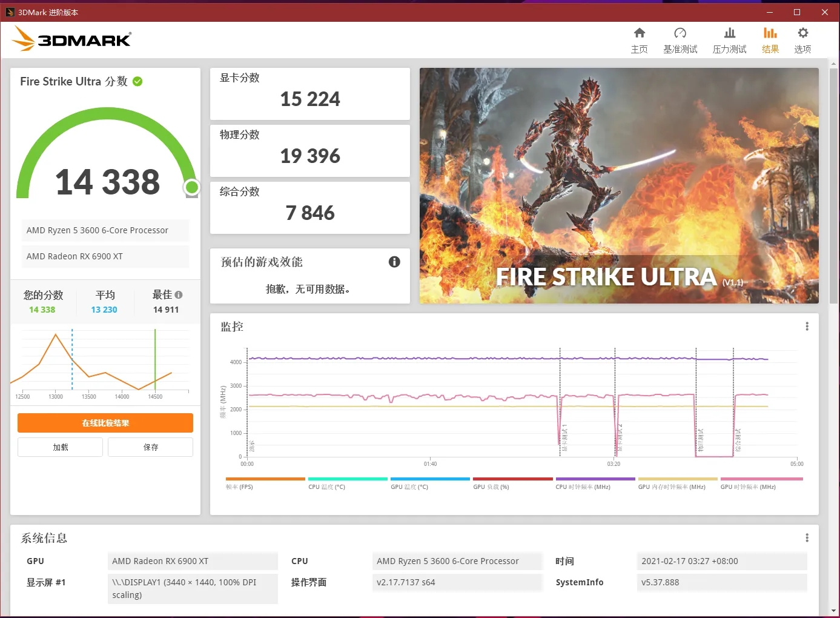Screen dimensions: 840x618
Task: Click the 显卡分数 value 15 224
Action: pyautogui.click(x=310, y=99)
